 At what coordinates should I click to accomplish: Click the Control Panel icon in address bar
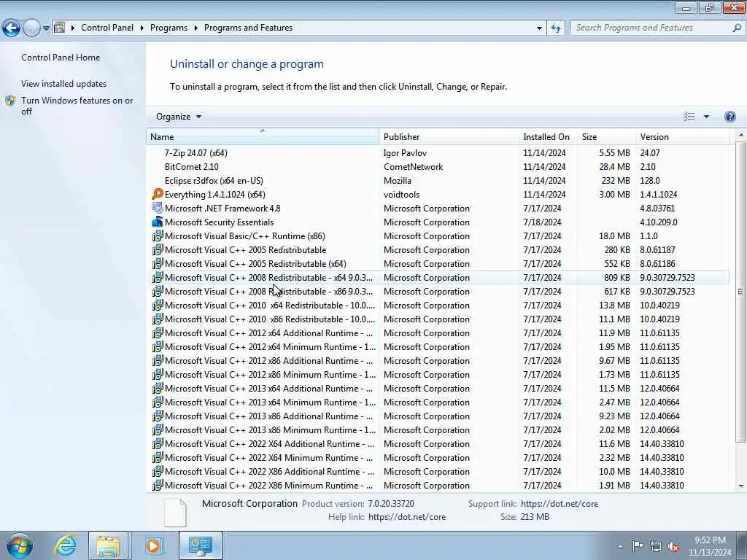click(60, 28)
